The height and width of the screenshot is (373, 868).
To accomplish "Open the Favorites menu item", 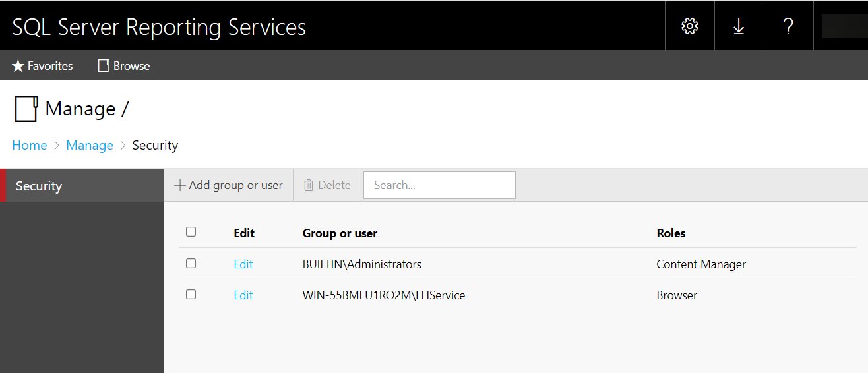I will (x=43, y=66).
